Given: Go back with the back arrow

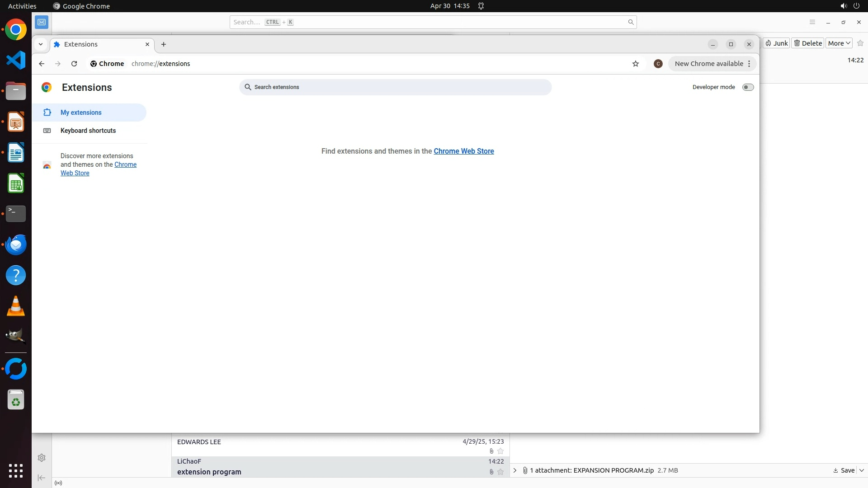Looking at the screenshot, I should [42, 64].
